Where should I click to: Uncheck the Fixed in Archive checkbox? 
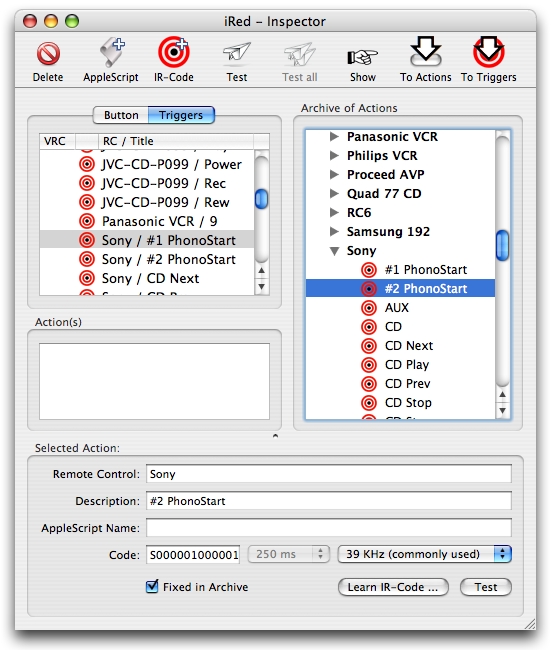(152, 586)
